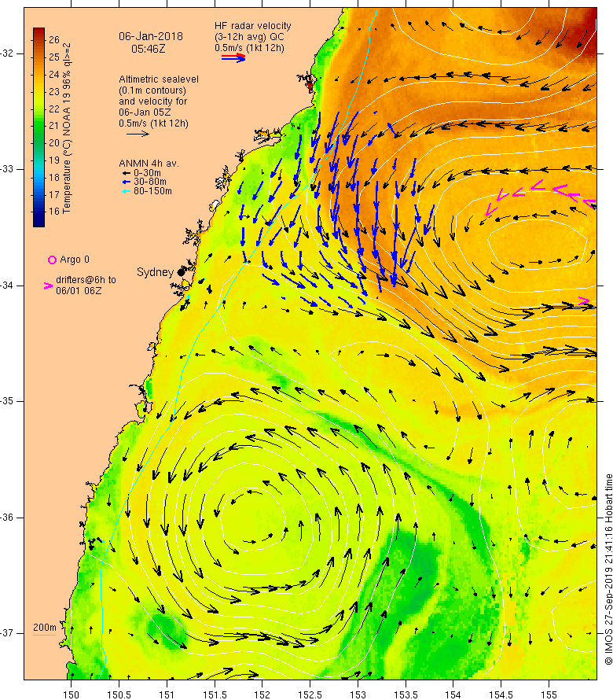Image resolution: width=613 pixels, height=700 pixels.
Task: Click the temperature colorbar at 26 degrees
Action: pyautogui.click(x=39, y=40)
